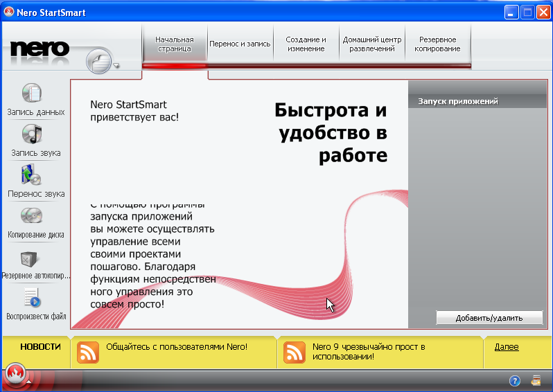Close the Nero StartSmart window
This screenshot has height=392, width=553.
click(x=543, y=12)
